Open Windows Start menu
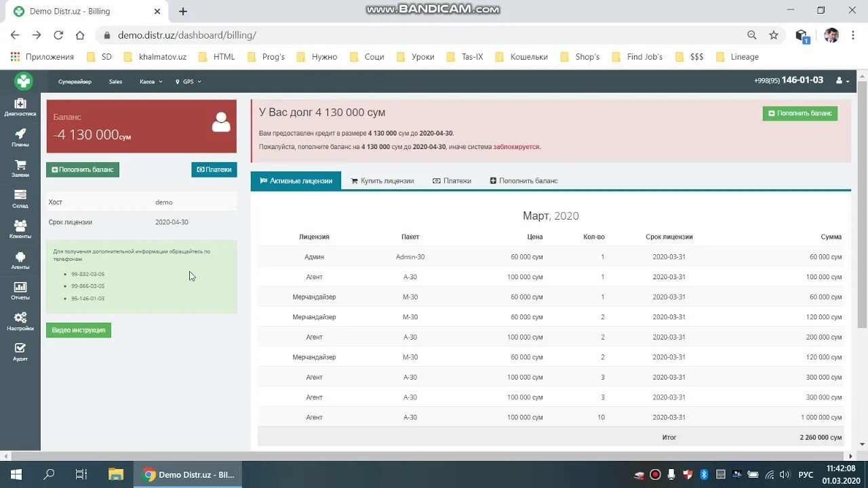Viewport: 868px width, 488px height. coord(16,474)
